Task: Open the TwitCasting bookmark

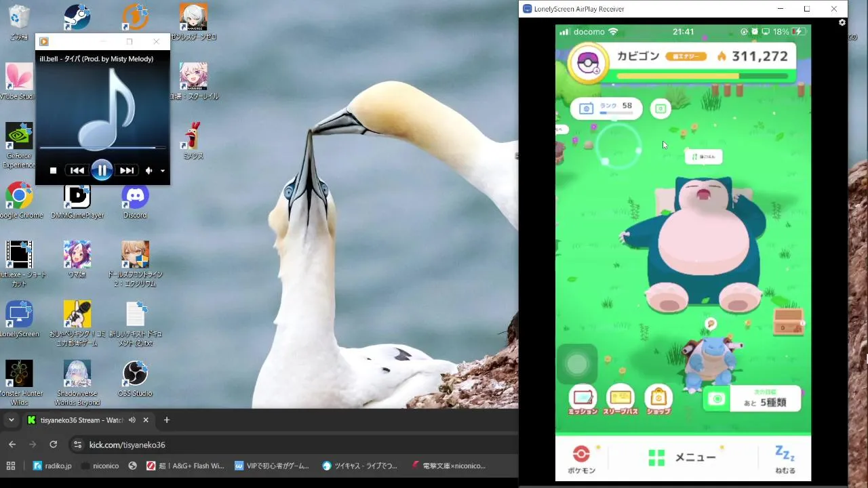Action: 360,466
